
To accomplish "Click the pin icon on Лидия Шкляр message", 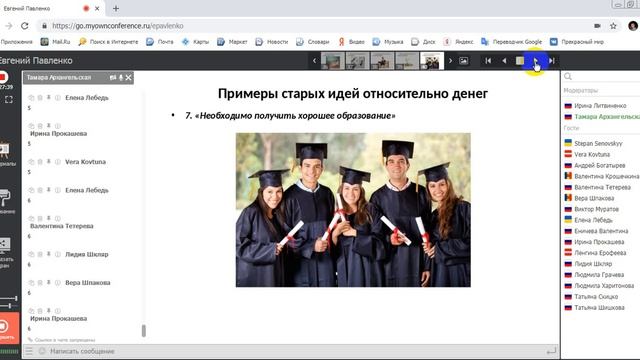I will click(49, 254).
